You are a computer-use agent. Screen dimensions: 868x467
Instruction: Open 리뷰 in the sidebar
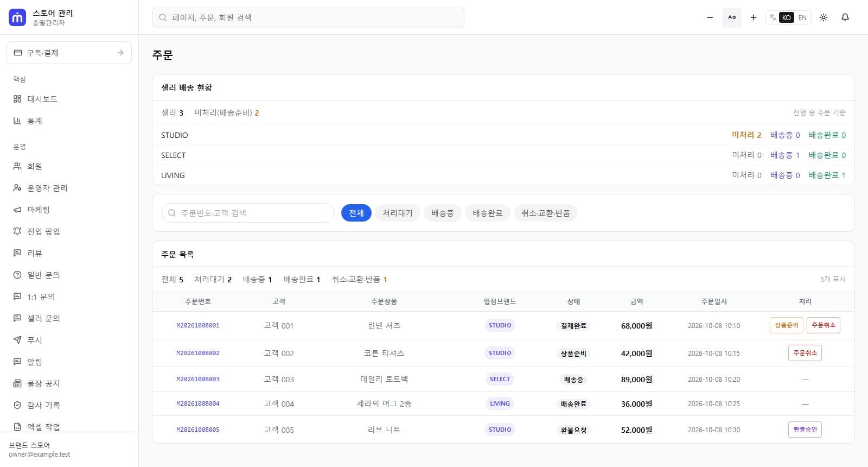[69, 253]
